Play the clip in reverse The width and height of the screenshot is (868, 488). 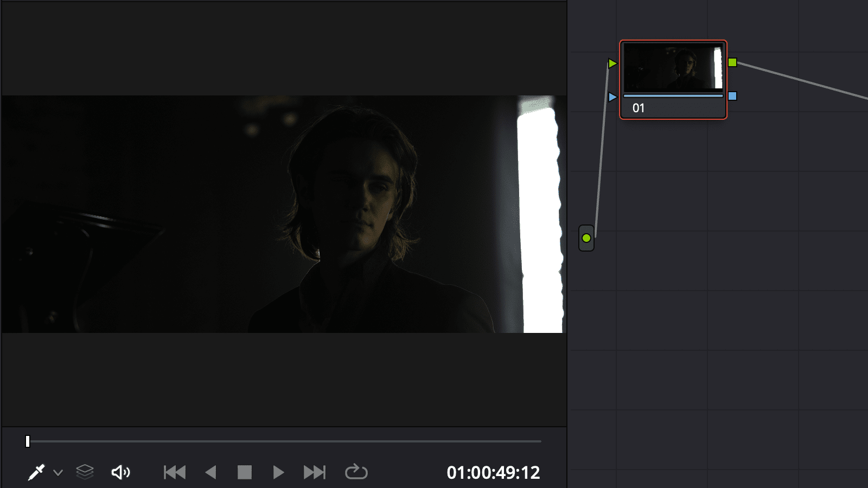click(x=211, y=472)
